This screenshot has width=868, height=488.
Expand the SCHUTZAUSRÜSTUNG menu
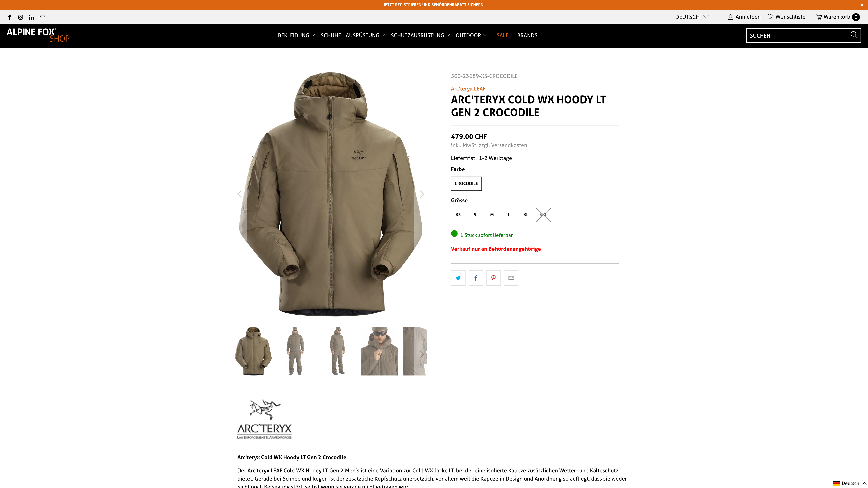click(x=420, y=35)
